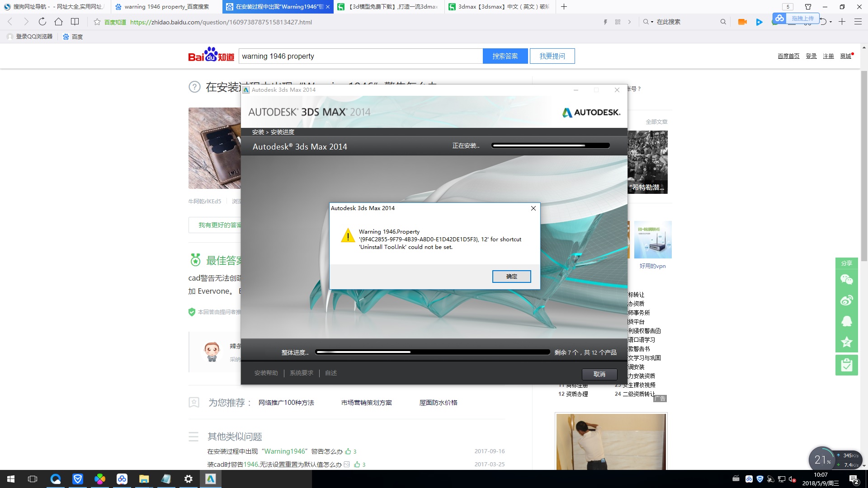Reload the page with refresh icon
The height and width of the screenshot is (488, 868).
tap(42, 22)
